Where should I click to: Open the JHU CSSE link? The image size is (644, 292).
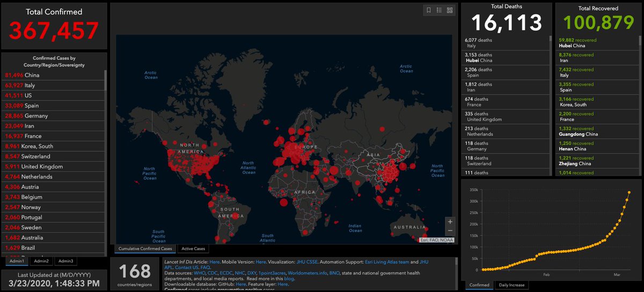click(x=308, y=262)
